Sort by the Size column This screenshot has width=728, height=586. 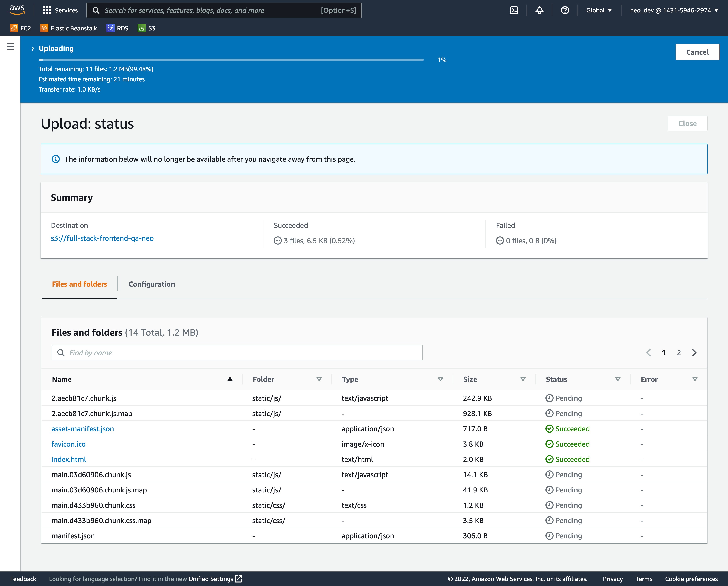pos(494,379)
